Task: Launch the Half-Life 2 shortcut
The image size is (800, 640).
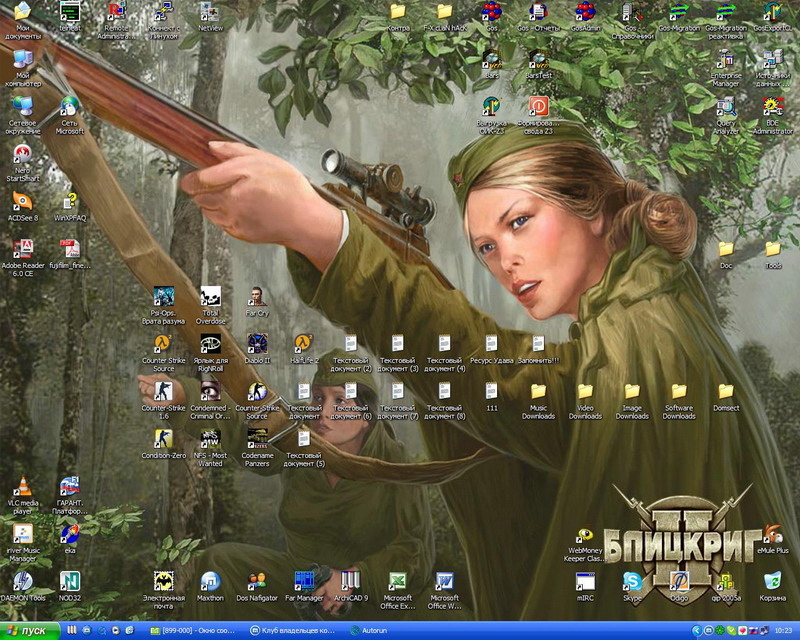Action: click(304, 343)
